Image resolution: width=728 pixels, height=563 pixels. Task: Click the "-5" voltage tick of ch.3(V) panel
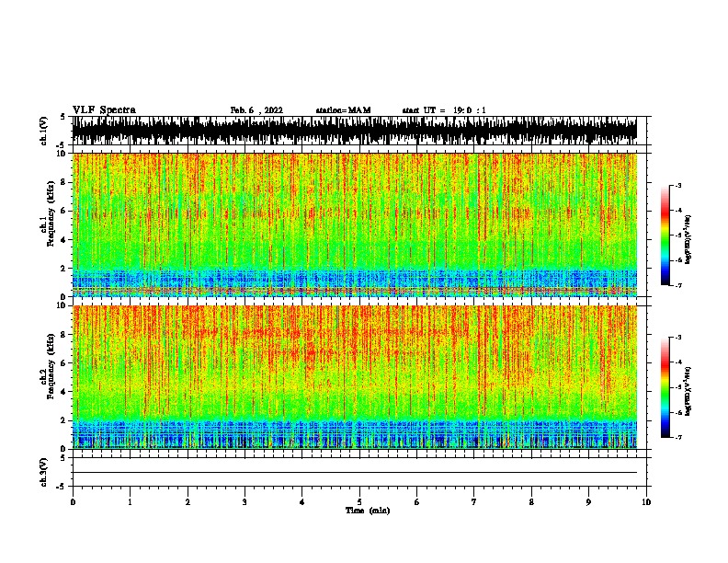click(61, 487)
